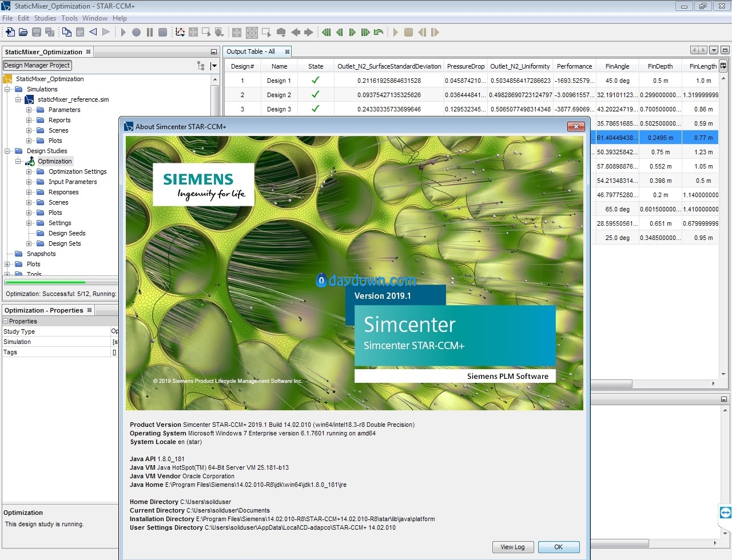This screenshot has width=732, height=560.
Task: Click the New project toolbar icon
Action: pyautogui.click(x=10, y=32)
